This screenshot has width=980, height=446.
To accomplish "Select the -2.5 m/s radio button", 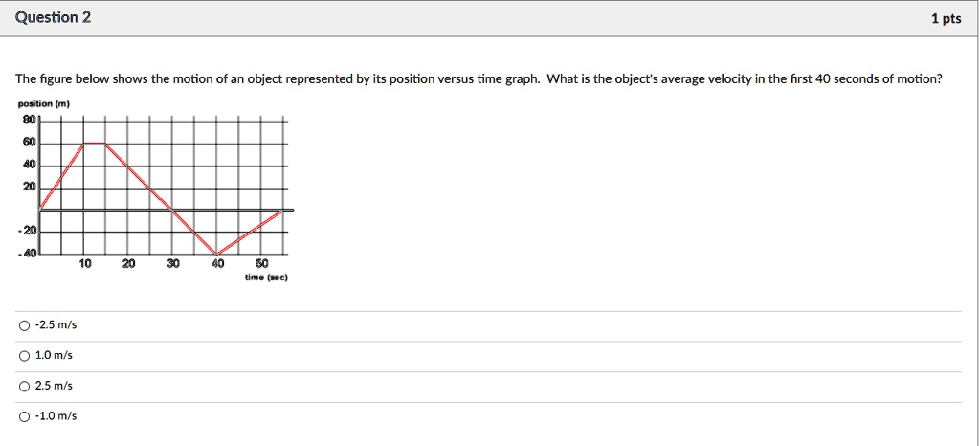I will 24,325.
